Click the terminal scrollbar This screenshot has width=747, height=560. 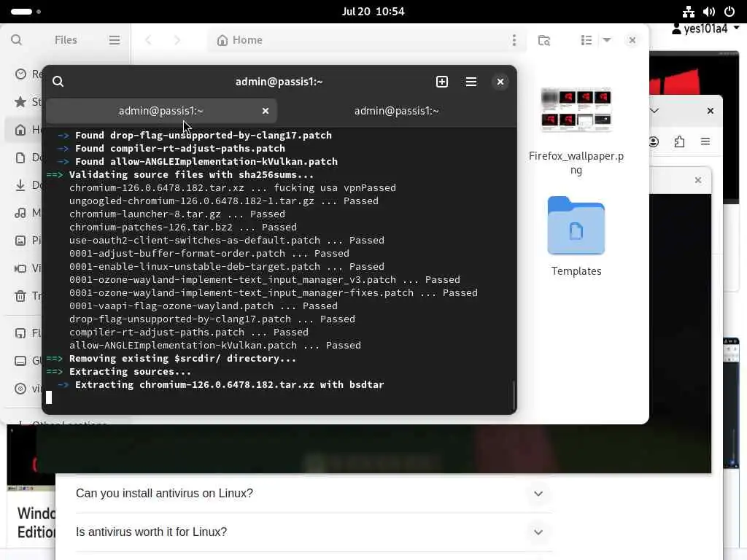pos(514,395)
